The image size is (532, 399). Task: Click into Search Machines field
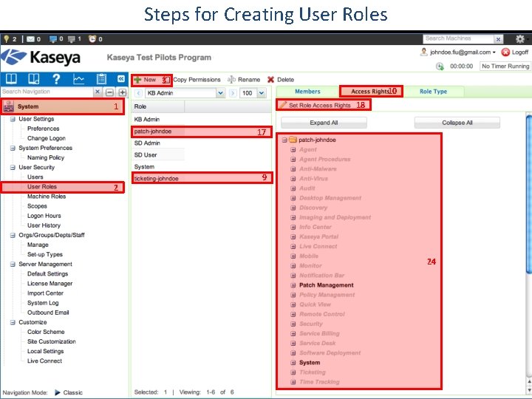[458, 39]
